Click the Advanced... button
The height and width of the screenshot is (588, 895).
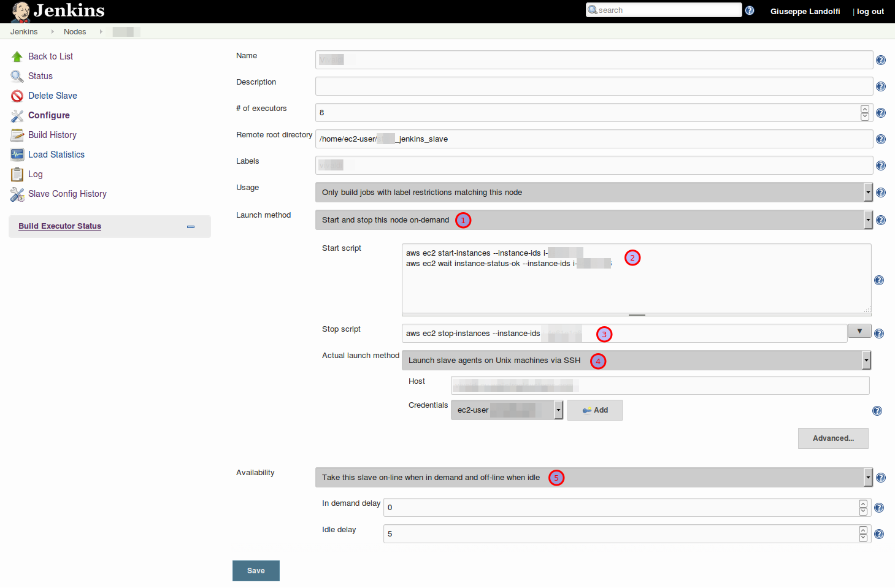833,438
